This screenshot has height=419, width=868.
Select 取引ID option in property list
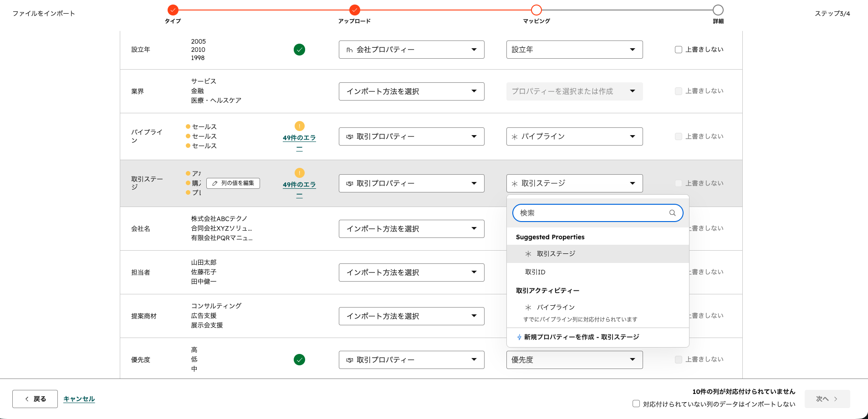[597, 272]
